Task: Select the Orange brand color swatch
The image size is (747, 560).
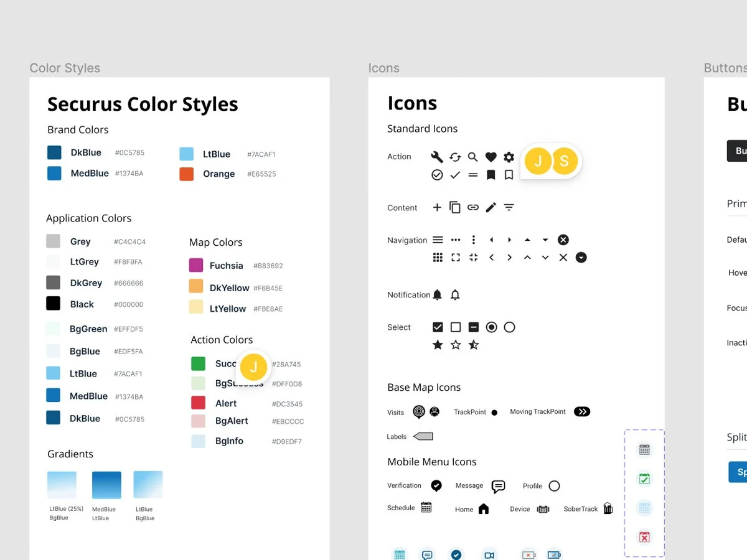Action: 186,174
